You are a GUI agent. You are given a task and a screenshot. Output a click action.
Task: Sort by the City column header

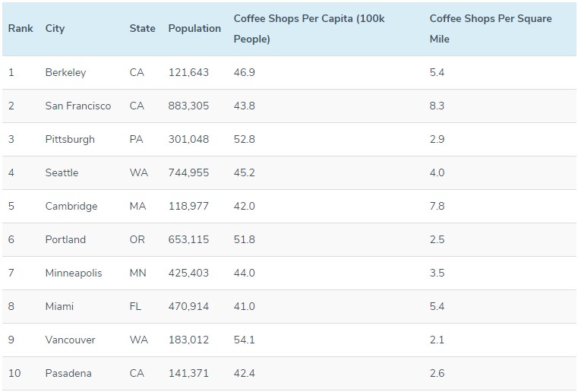pos(55,28)
